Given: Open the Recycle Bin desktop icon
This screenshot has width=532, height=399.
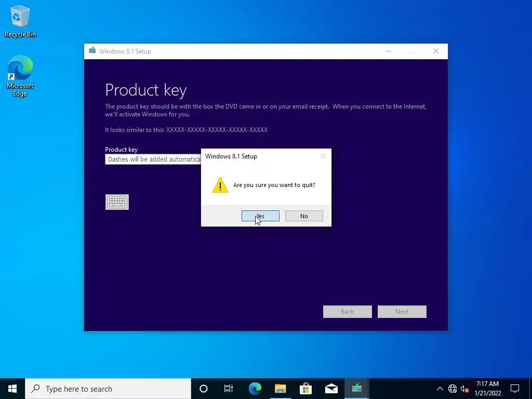Looking at the screenshot, I should pos(20,21).
